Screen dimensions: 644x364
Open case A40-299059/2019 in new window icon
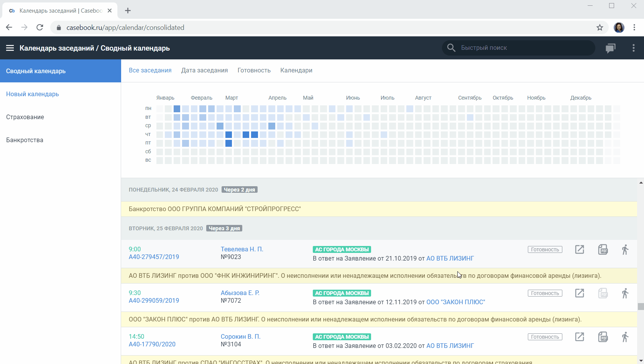point(580,293)
